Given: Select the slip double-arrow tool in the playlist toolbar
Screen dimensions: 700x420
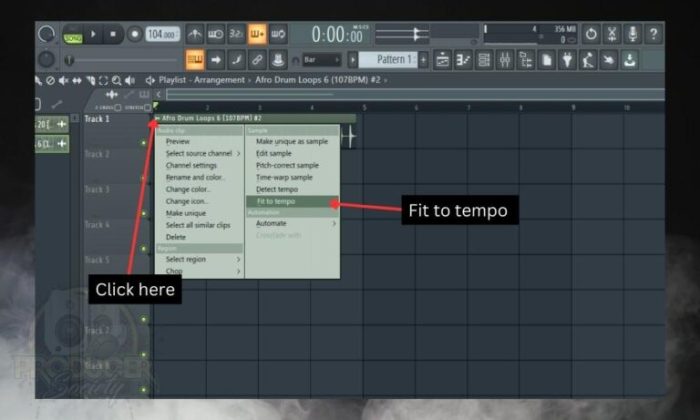Looking at the screenshot, I should click(77, 80).
